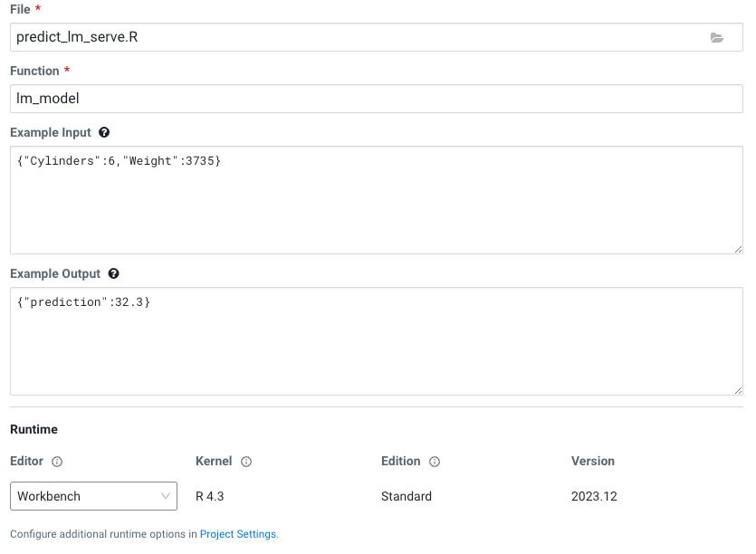Click the Runtime section heading
Screen dimensions: 756x554
click(x=33, y=429)
